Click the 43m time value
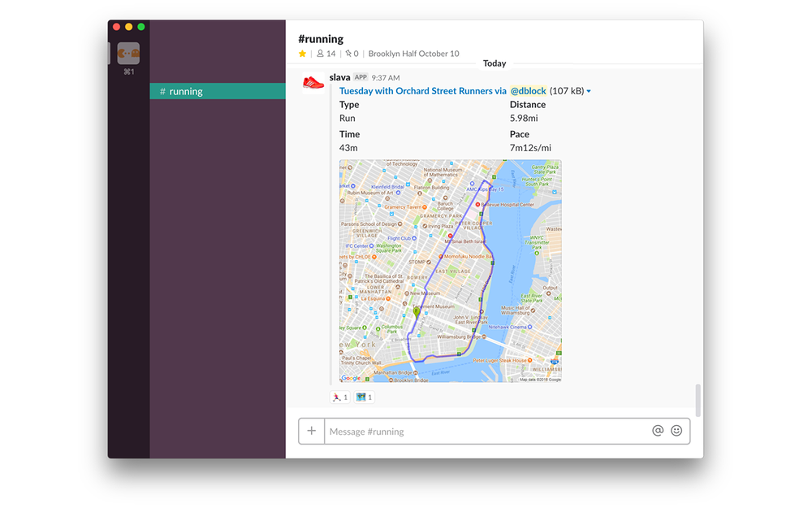 pos(348,148)
